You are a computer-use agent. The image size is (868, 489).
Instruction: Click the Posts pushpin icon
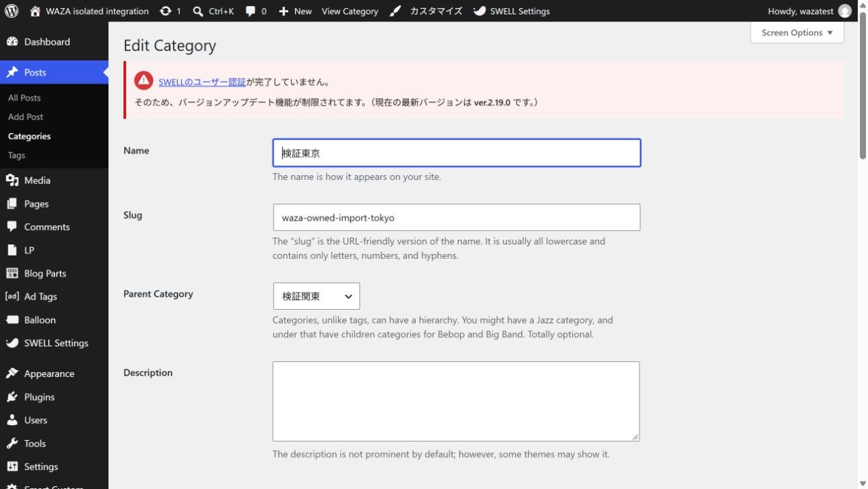12,72
